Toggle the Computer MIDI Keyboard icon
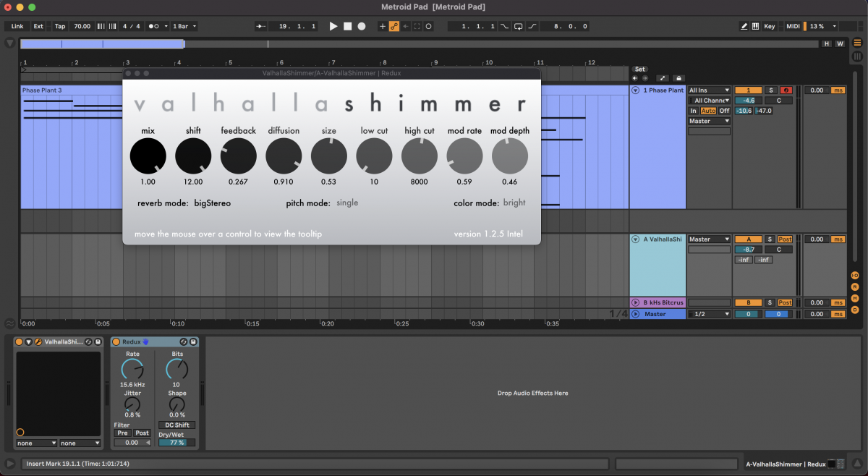The height and width of the screenshot is (476, 868). (x=756, y=26)
